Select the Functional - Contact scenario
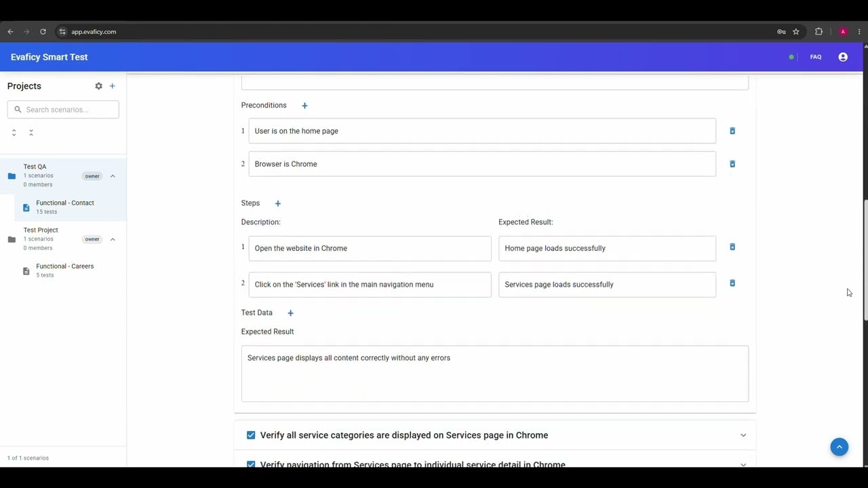The height and width of the screenshot is (488, 868). click(71, 207)
